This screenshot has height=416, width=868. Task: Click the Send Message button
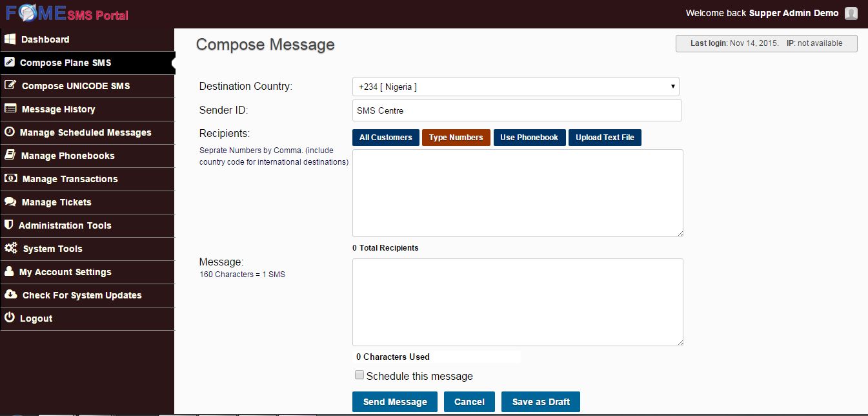[x=395, y=402]
